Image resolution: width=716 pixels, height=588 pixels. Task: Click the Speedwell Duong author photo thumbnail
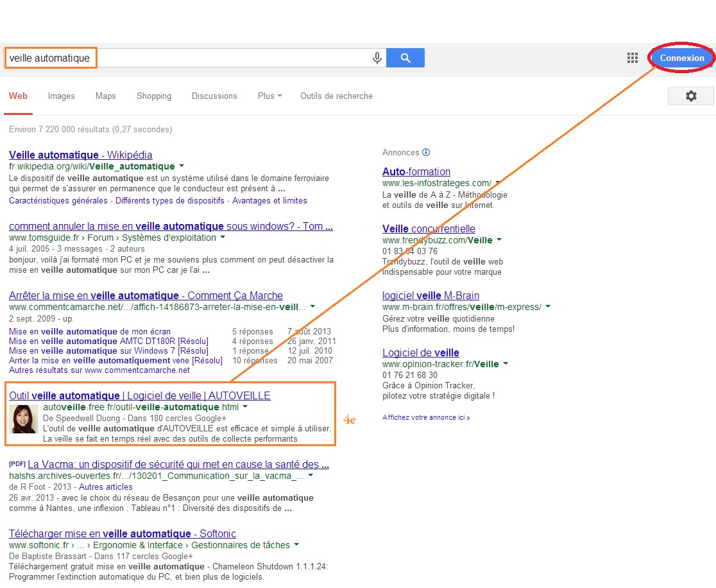24,419
